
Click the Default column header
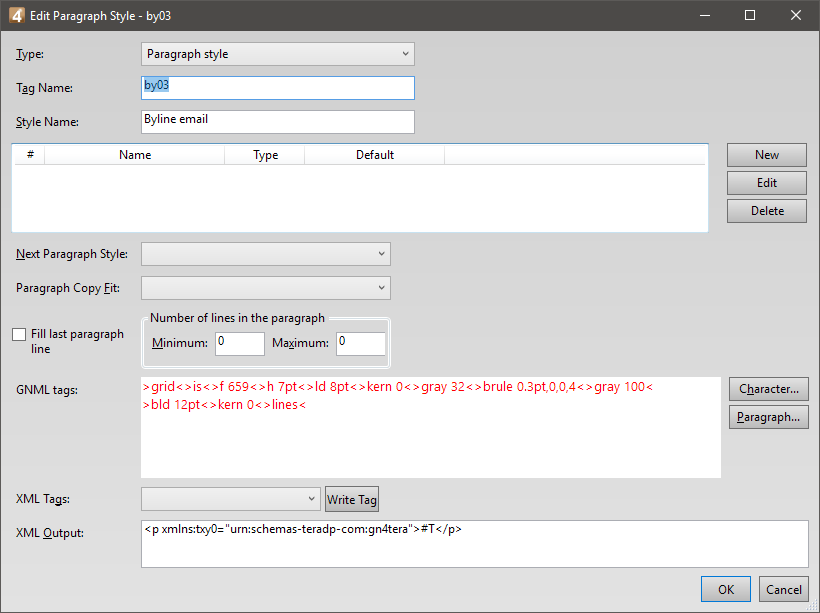coord(374,155)
